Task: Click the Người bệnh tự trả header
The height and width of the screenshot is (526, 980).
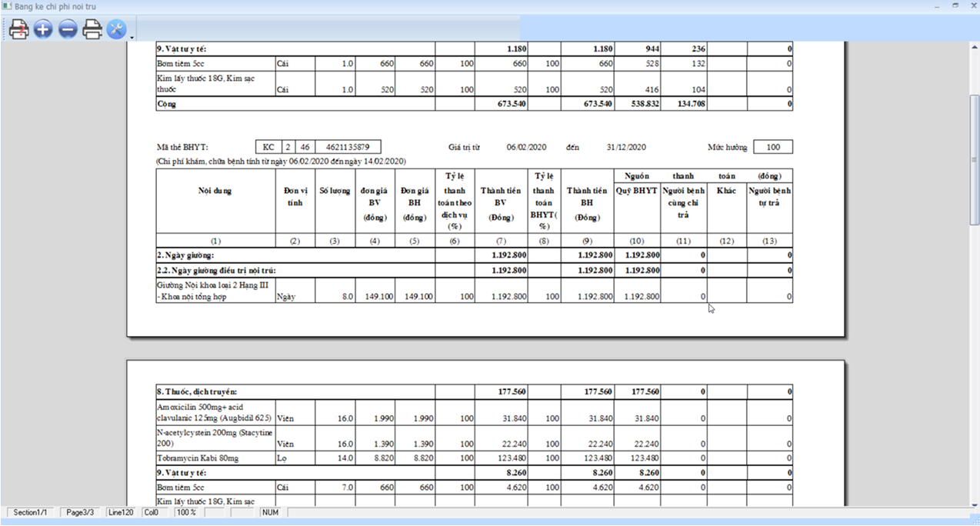Action: point(769,196)
